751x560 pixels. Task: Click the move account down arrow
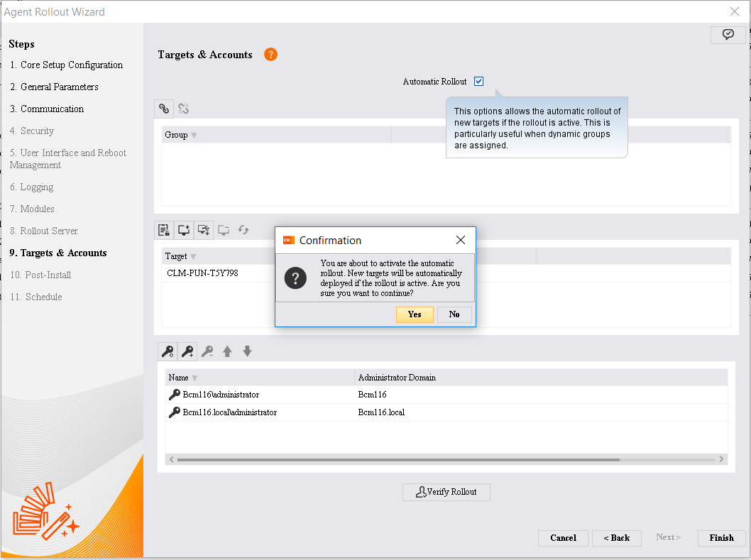pos(247,351)
